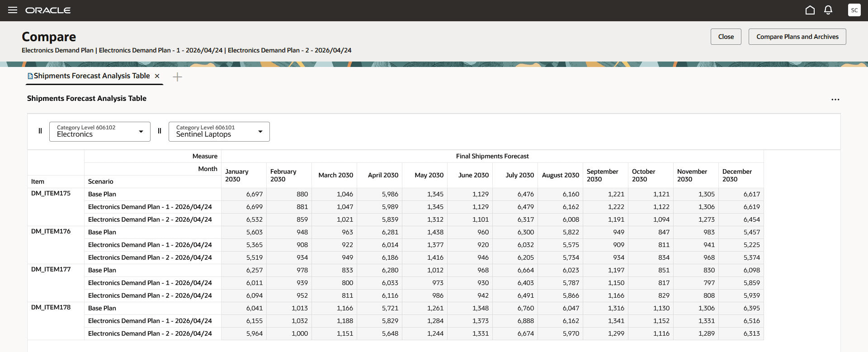Screen dimensions: 868x352
Task: Select Base Plan scenario under DM_ITEM175
Action: coord(153,194)
